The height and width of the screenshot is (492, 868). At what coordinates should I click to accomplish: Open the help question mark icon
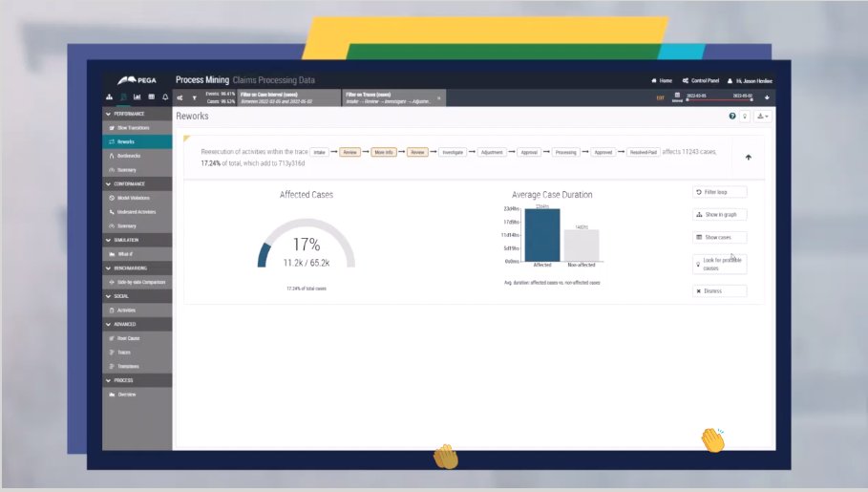click(x=732, y=116)
